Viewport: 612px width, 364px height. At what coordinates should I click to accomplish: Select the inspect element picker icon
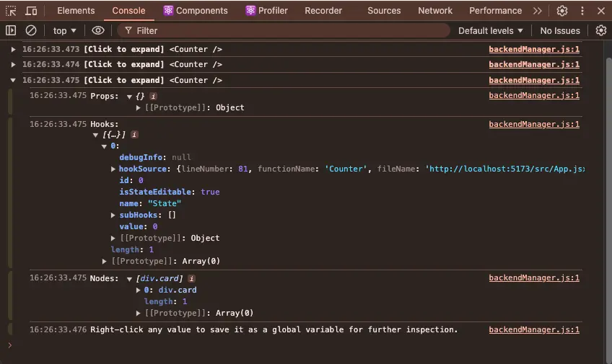[x=11, y=11]
